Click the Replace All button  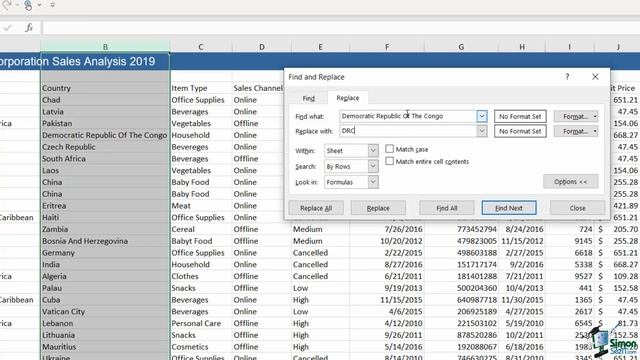[316, 208]
